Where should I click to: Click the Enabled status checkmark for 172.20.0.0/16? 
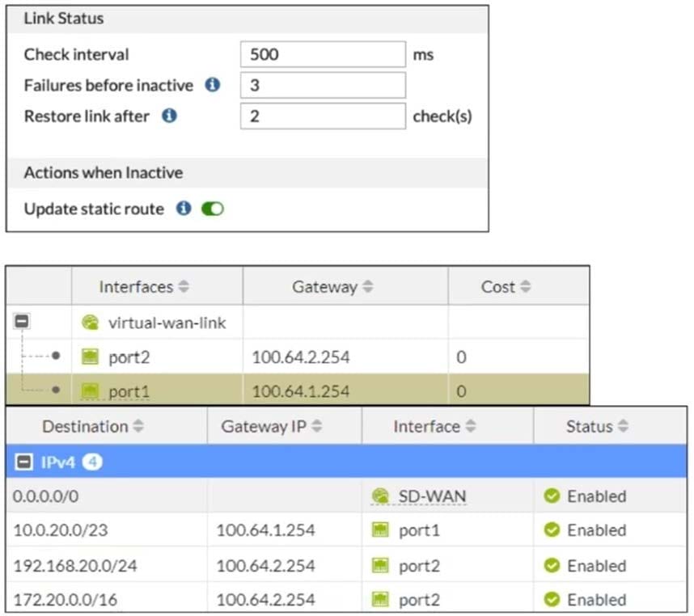point(552,599)
